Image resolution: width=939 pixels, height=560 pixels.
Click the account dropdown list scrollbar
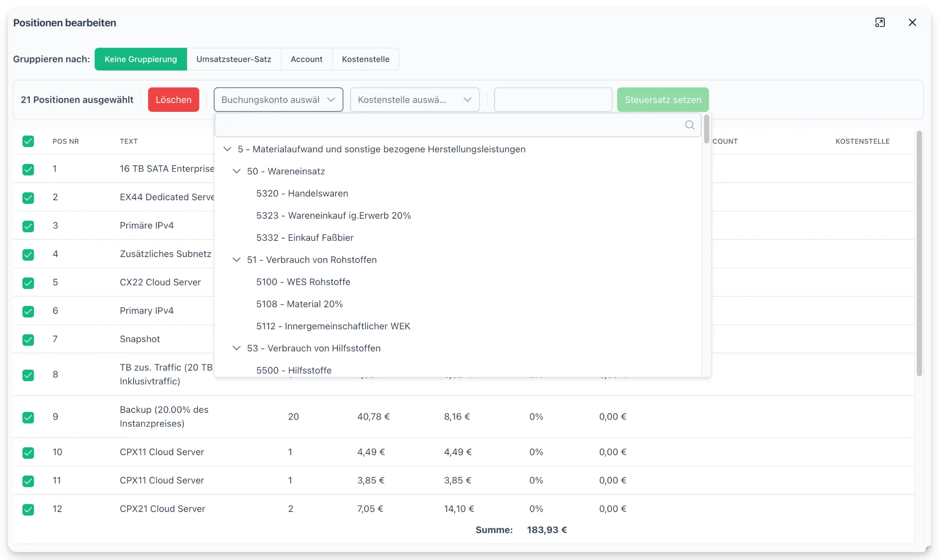coord(706,129)
